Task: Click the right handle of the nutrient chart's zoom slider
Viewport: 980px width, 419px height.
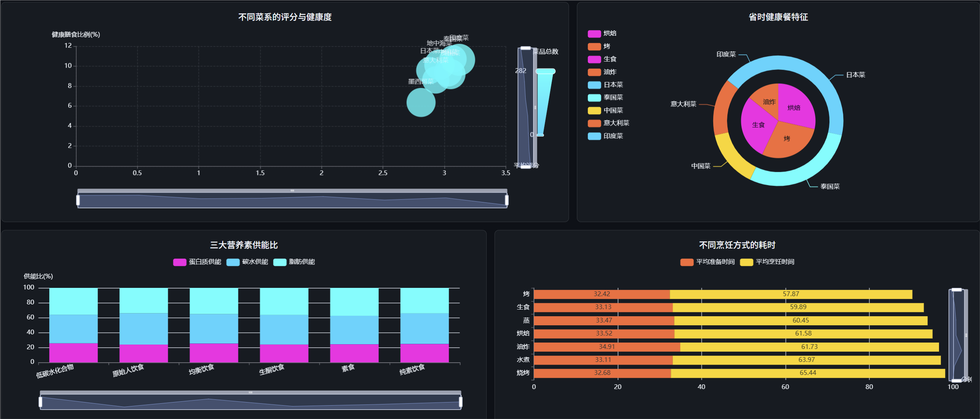Action: pos(461,402)
